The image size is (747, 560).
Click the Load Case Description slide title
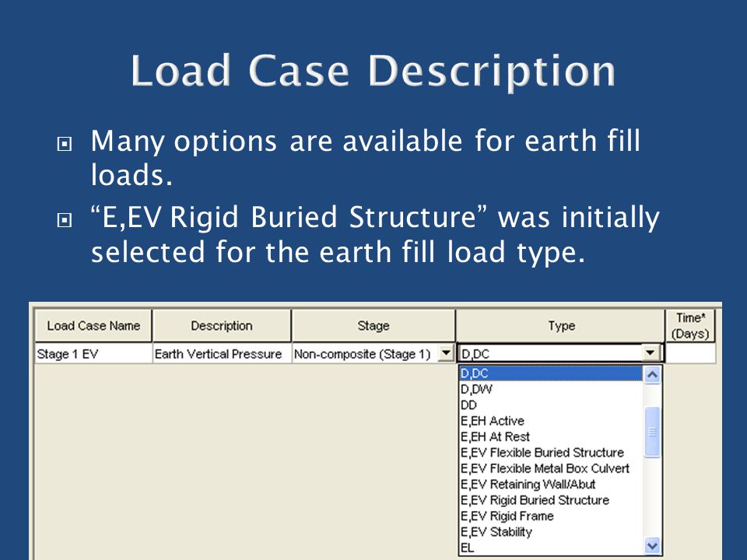(x=373, y=71)
